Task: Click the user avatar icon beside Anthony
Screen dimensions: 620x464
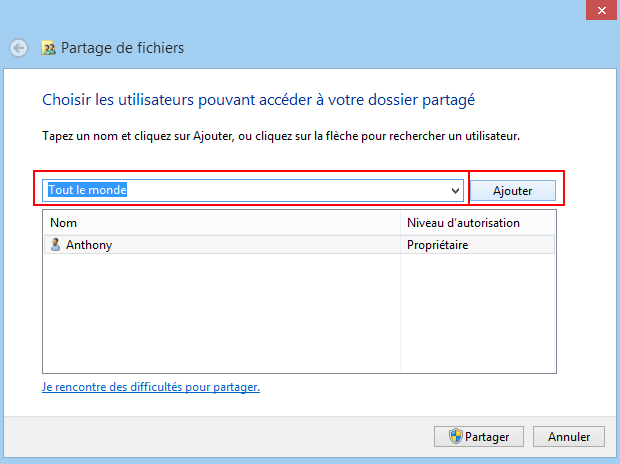Action: [x=55, y=244]
